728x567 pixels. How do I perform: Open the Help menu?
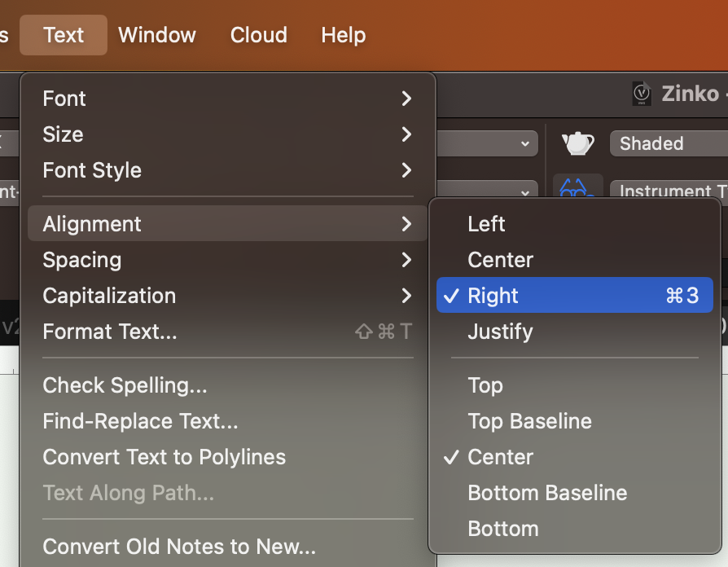click(342, 34)
